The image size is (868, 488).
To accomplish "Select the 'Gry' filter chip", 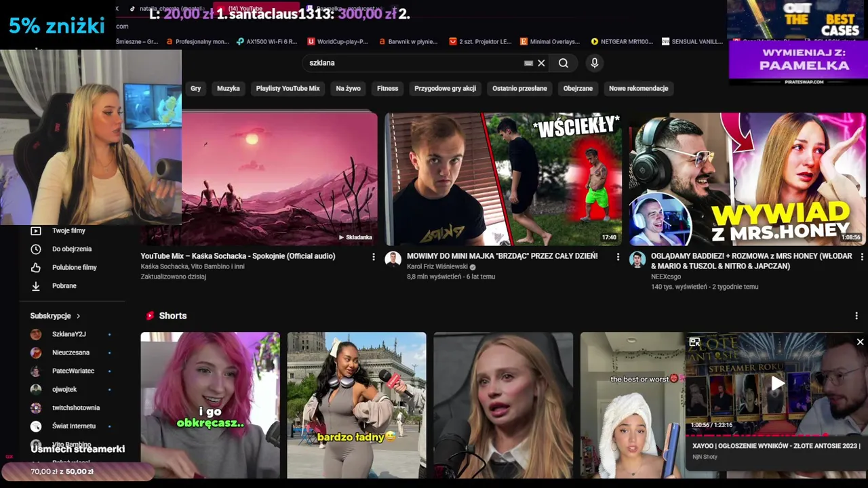I will click(195, 88).
